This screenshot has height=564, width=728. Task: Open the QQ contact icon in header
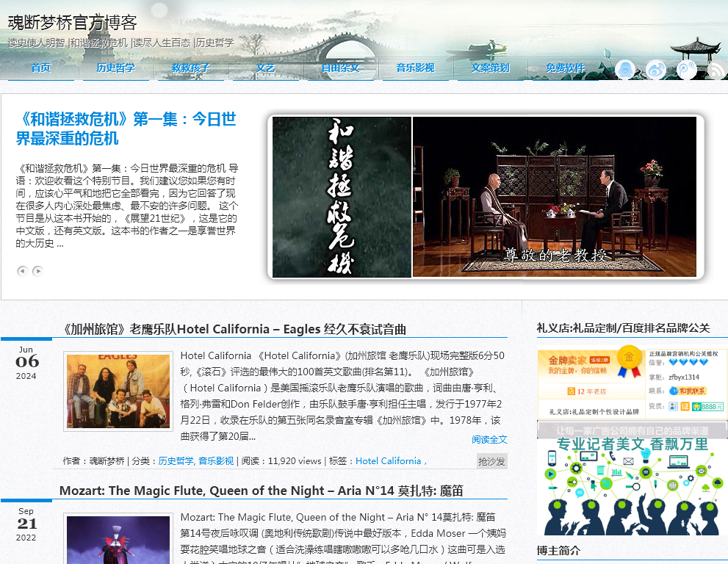point(625,70)
